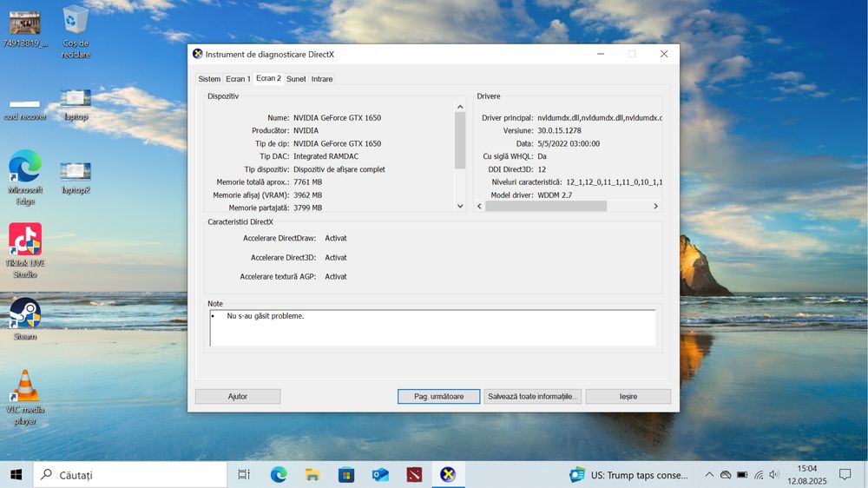Launch VLC media player shortcut
The image size is (868, 488).
[25, 397]
